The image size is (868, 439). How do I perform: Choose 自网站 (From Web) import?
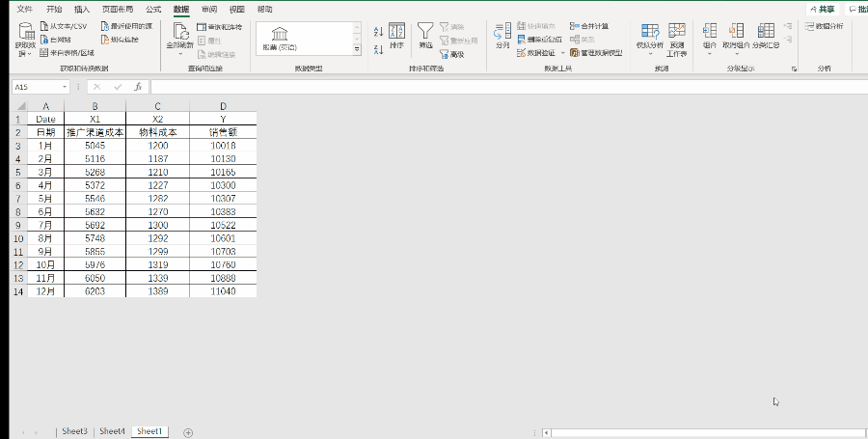point(55,40)
